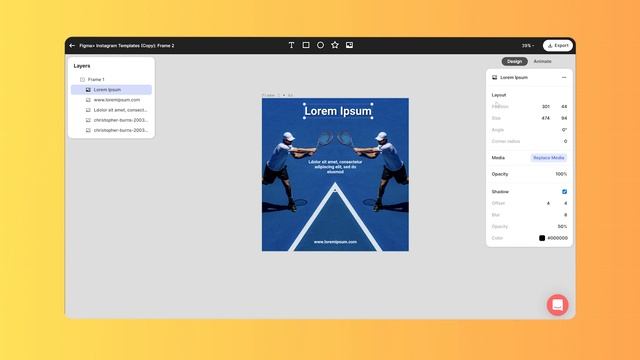Switch to the Design tab
640x360 pixels.
[x=514, y=61]
